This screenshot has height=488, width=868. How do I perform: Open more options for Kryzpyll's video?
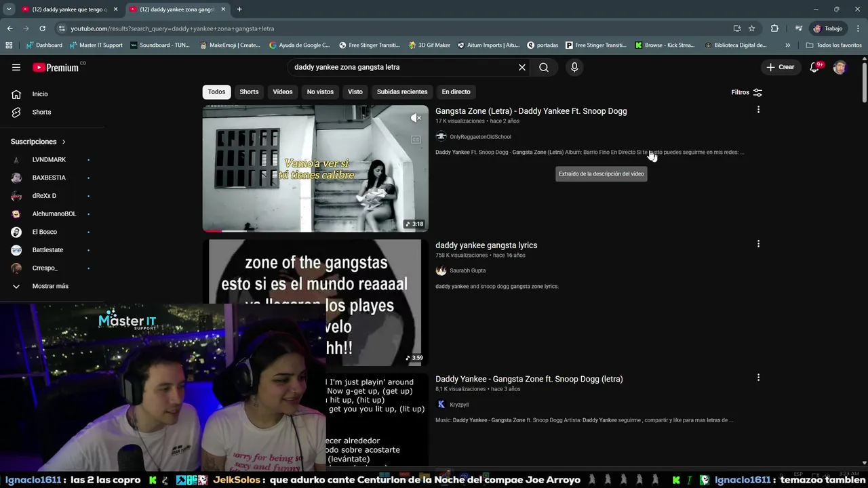(758, 378)
